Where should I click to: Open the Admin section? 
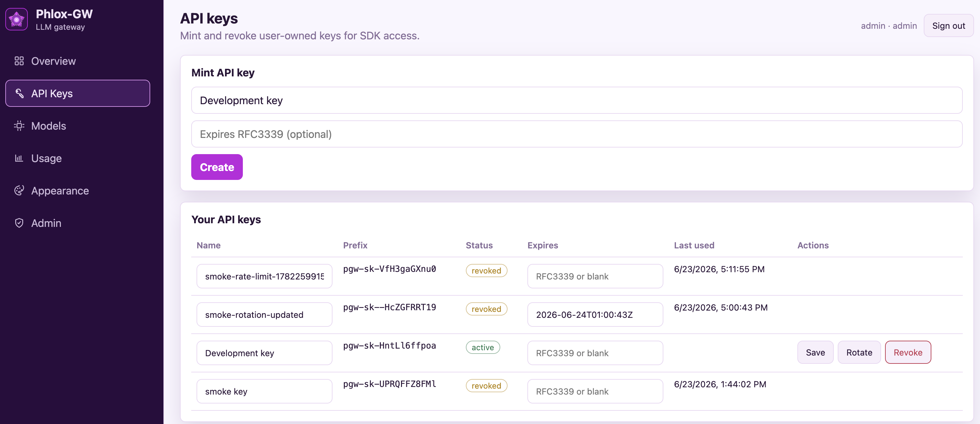click(x=78, y=223)
